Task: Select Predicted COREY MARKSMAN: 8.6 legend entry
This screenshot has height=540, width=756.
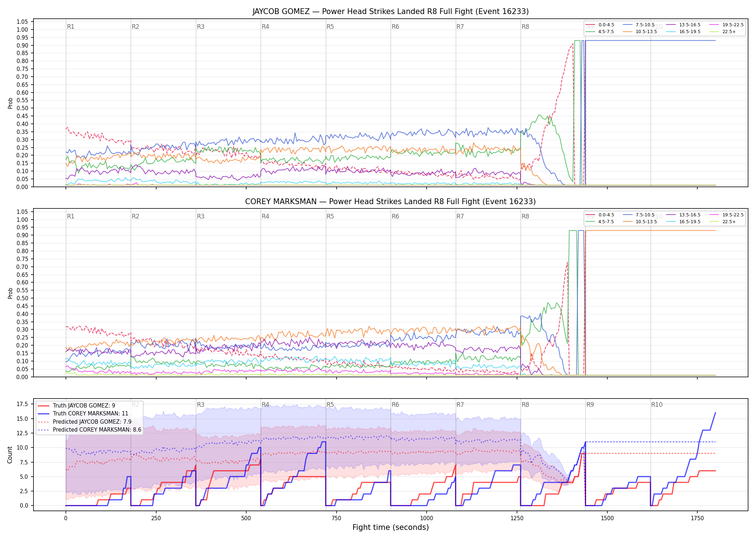Action: tap(89, 429)
